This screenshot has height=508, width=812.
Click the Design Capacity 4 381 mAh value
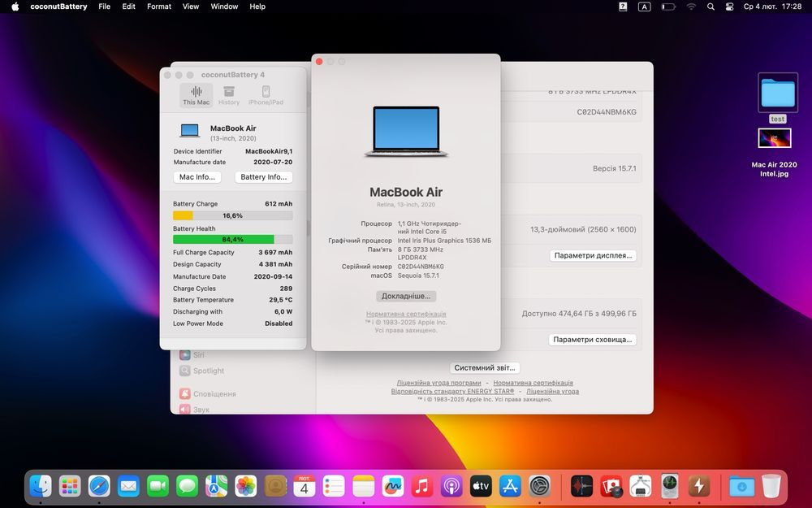(x=275, y=264)
